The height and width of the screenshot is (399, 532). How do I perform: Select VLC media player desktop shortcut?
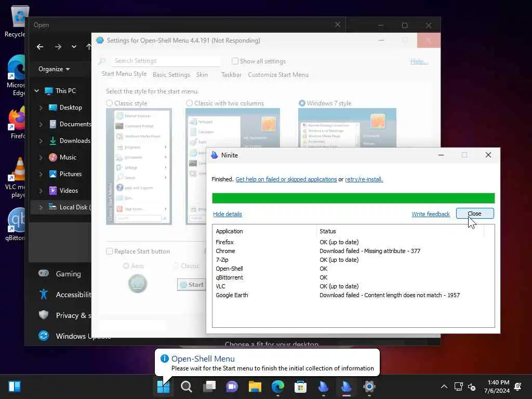[x=15, y=178]
